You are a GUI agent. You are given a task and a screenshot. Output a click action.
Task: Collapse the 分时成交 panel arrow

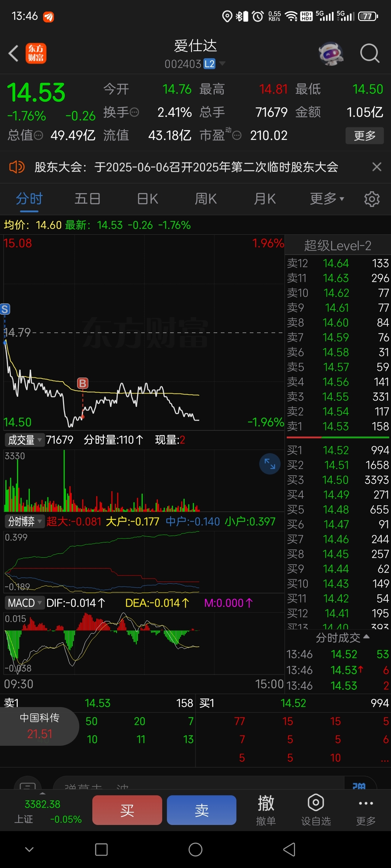pyautogui.click(x=366, y=637)
